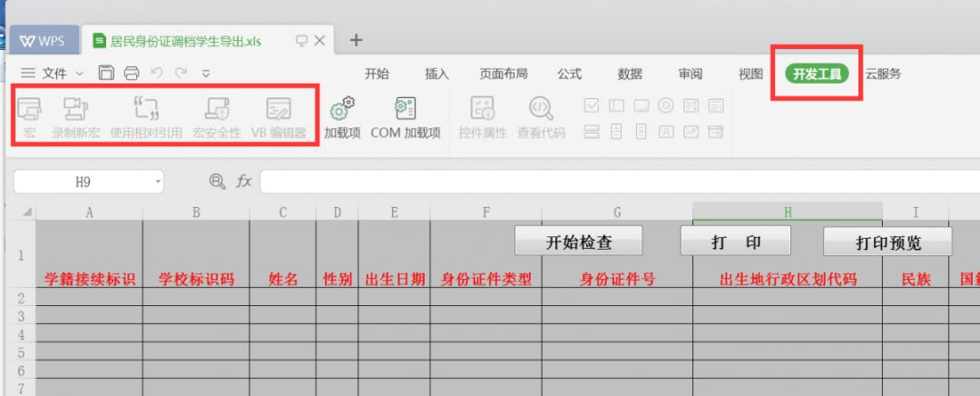Click View Code (查看代码) icon

point(541,109)
